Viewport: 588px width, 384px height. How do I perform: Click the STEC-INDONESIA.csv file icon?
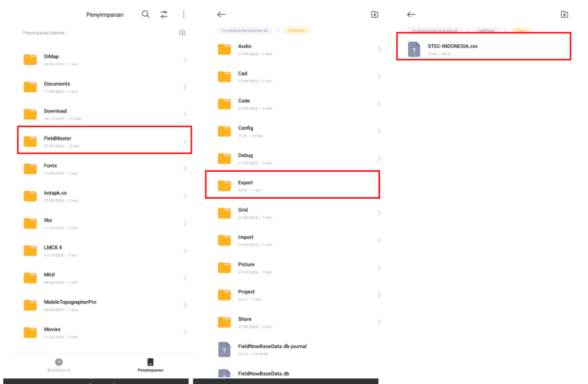[x=413, y=49]
